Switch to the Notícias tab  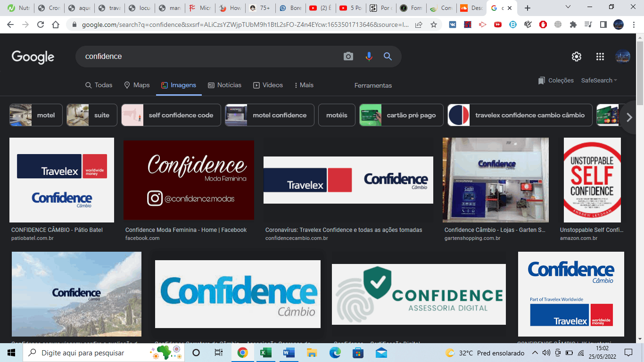pos(224,85)
